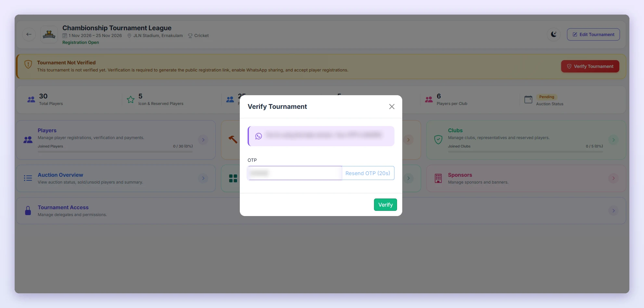Screen dimensions: 644x308
Task: Click the Joined Players progress bar
Action: 115,152
